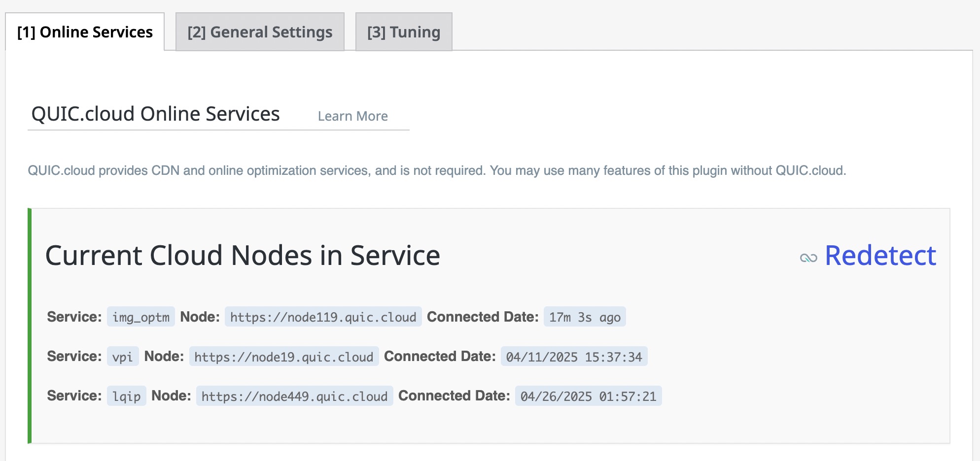Click the QUIC.cloud description paragraph
The width and height of the screenshot is (980, 461).
tap(437, 170)
